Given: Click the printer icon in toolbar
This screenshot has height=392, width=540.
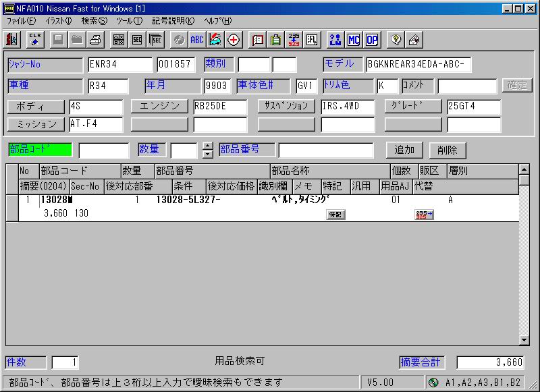Looking at the screenshot, I should (x=95, y=40).
